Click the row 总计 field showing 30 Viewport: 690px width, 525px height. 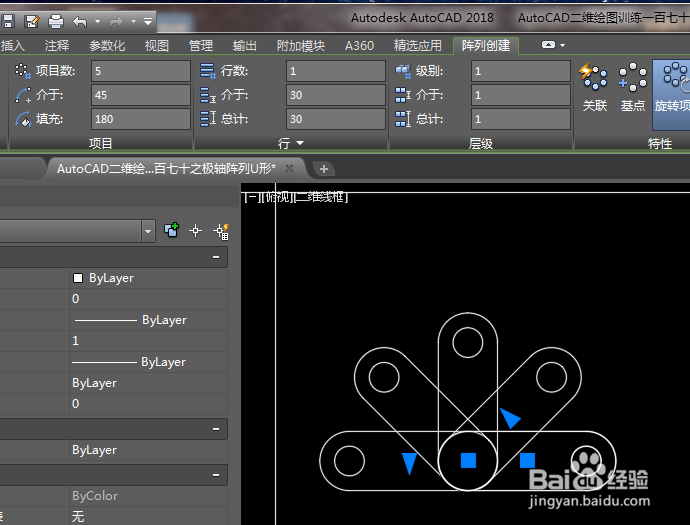[336, 119]
